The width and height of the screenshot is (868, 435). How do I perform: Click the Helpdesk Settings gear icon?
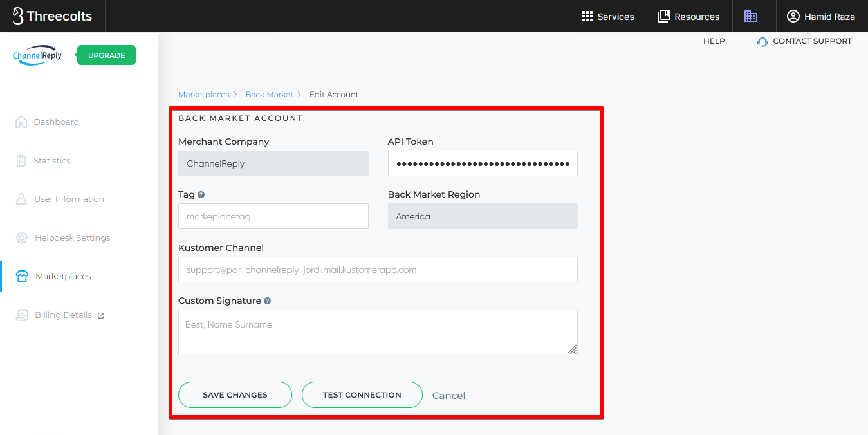pos(22,237)
